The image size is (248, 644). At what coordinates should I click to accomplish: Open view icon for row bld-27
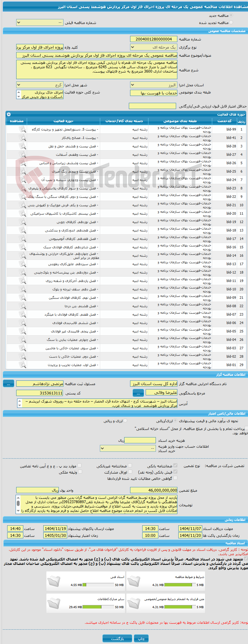[x=22, y=155]
